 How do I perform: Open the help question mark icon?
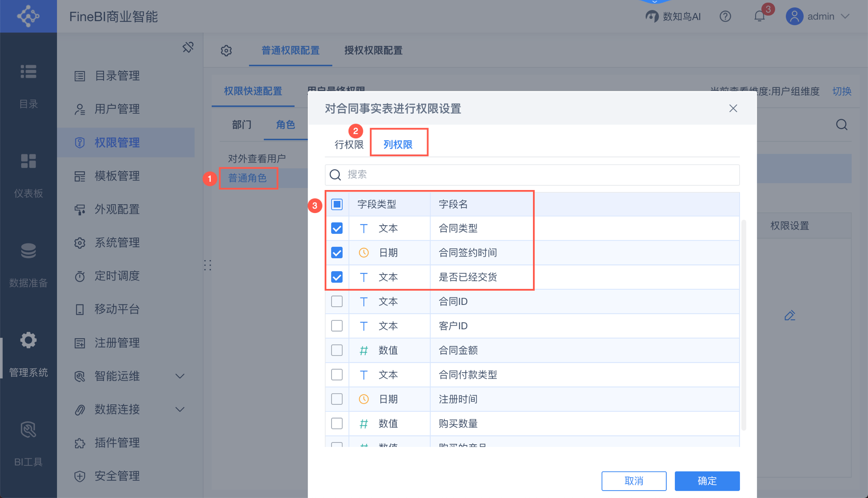coord(725,16)
